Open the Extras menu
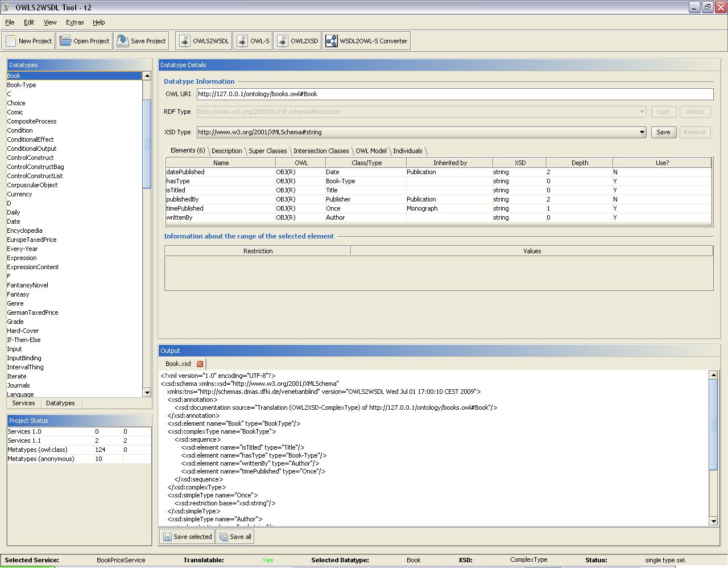Screen dimensions: 728x568 pyautogui.click(x=75, y=22)
